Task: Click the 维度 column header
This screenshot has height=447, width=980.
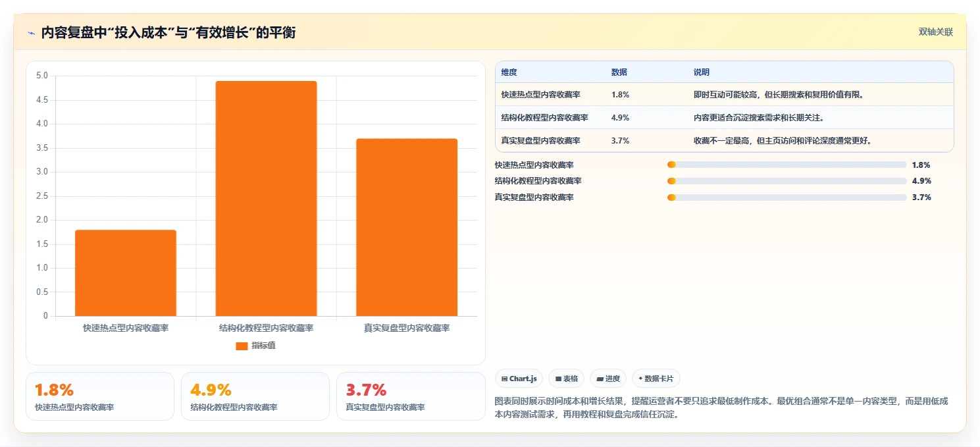Action: [509, 72]
